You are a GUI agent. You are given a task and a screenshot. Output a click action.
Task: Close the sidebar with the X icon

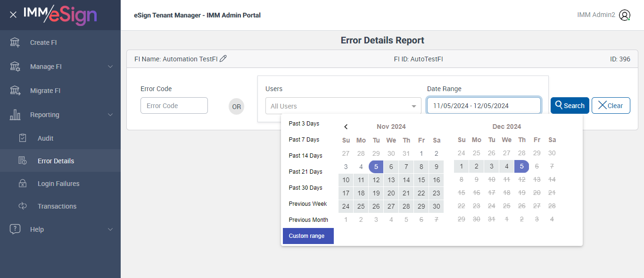pos(13,15)
